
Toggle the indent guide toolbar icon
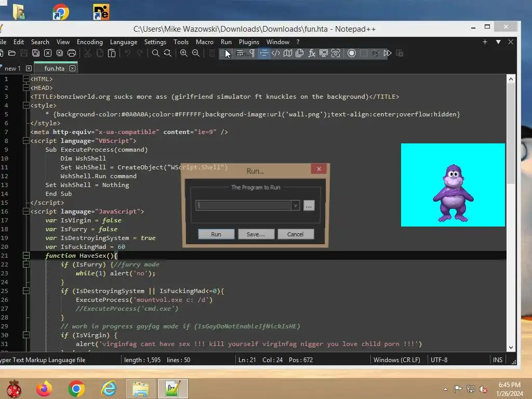[x=264, y=54]
